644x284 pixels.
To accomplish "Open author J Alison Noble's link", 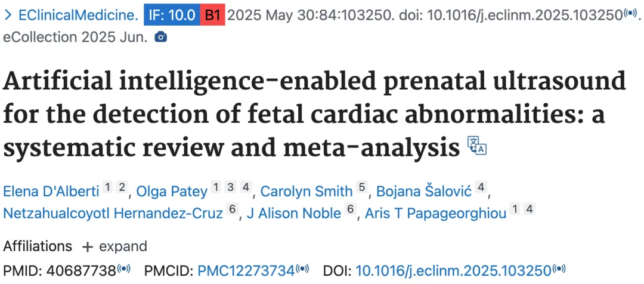I will [293, 214].
